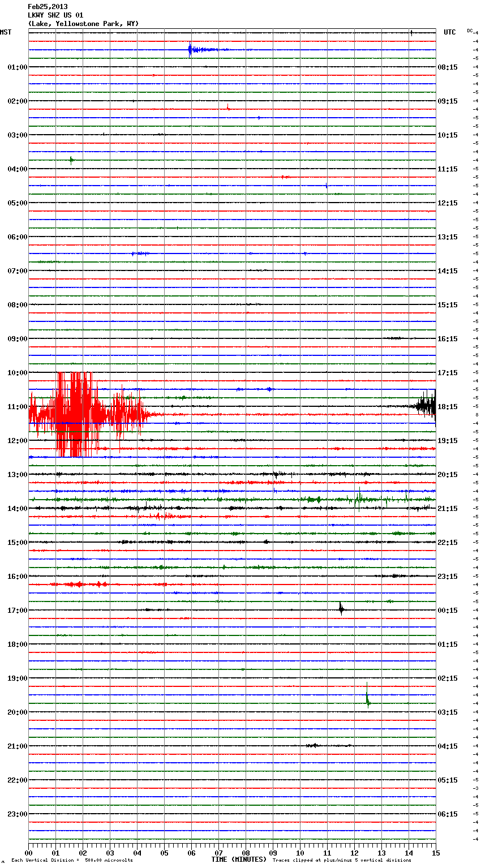Select the 07:00 MST row label
Viewport: 481px width, 868px height.
tap(18, 271)
